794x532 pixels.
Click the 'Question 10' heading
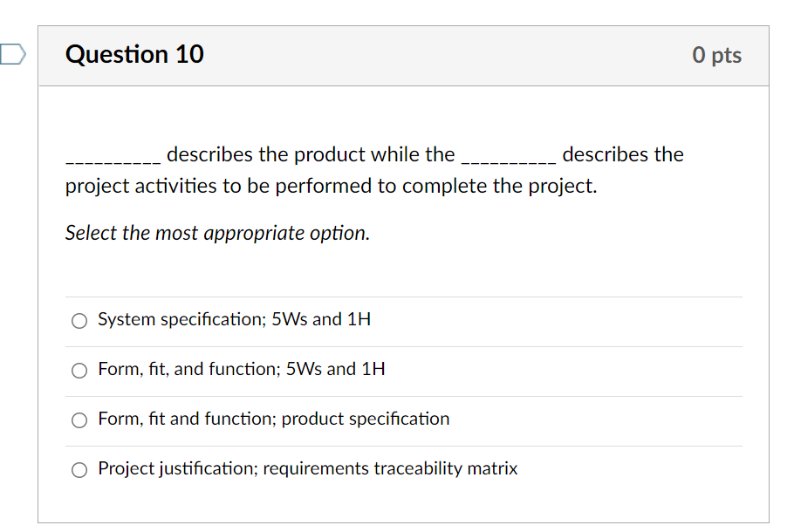point(134,54)
